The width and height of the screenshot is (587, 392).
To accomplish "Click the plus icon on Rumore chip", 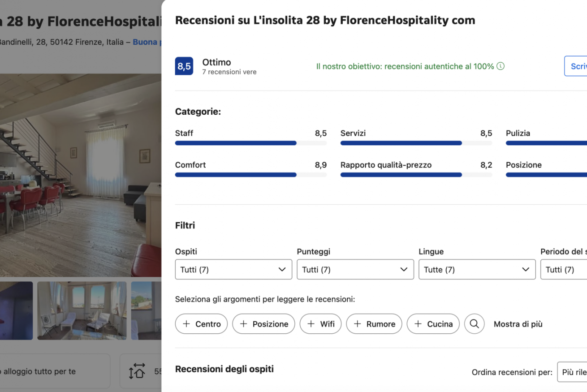I will (x=358, y=324).
